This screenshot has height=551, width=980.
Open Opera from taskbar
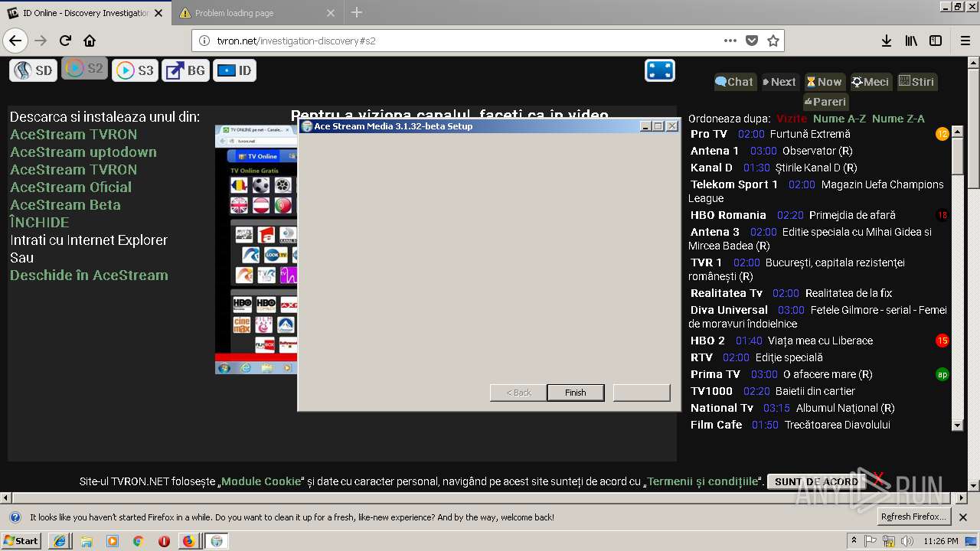pyautogui.click(x=164, y=541)
